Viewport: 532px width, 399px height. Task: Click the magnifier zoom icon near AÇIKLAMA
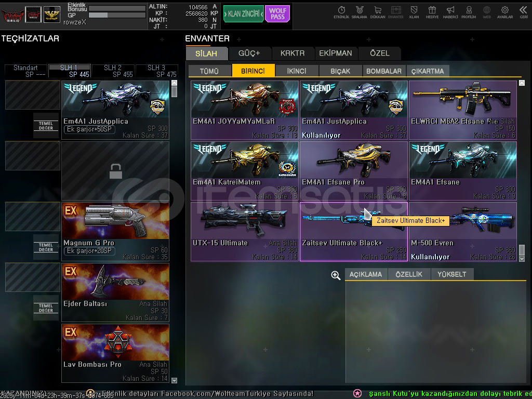(336, 275)
